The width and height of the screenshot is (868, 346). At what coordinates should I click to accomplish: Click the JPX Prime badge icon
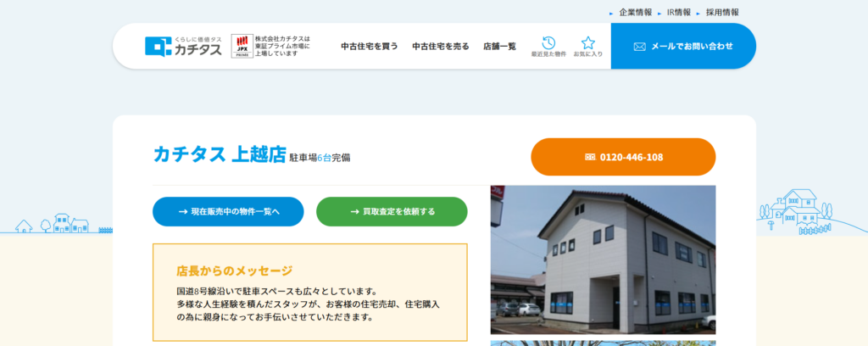point(242,46)
